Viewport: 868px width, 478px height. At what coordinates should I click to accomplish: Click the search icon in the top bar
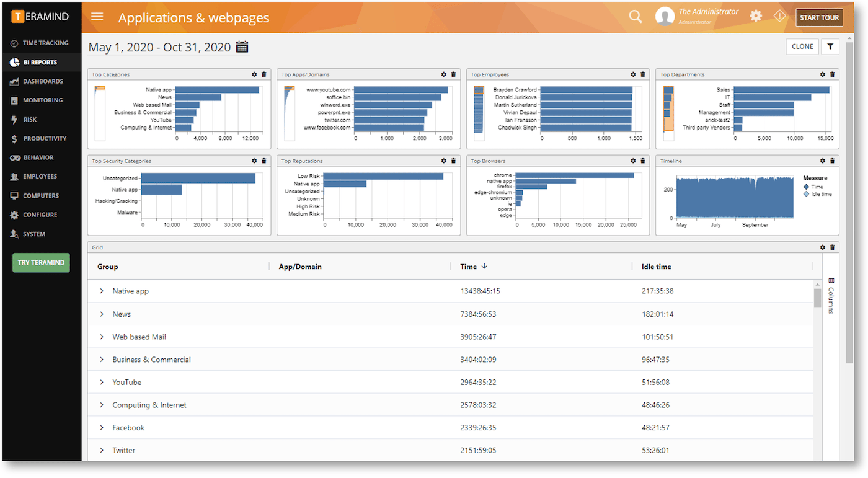point(635,17)
